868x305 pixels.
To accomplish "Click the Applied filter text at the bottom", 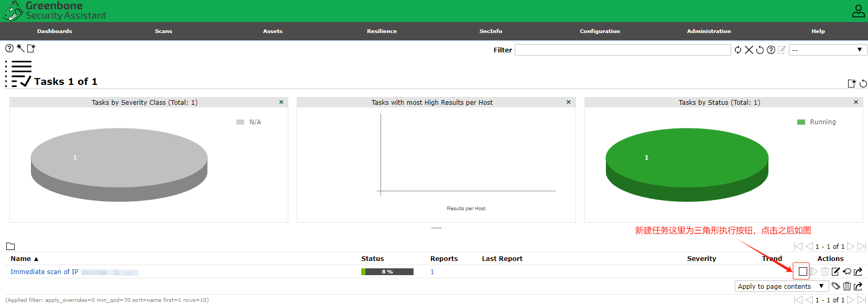I will 107,300.
